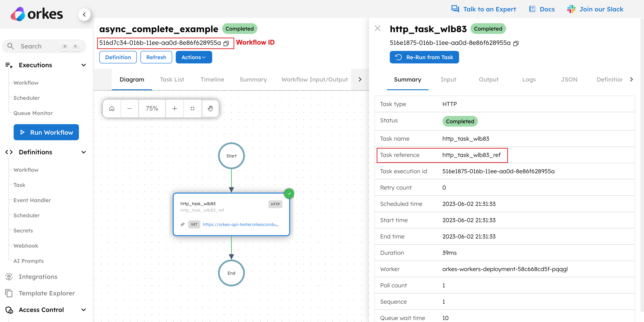
Task: Click the 75% zoom level display
Action: point(152,108)
